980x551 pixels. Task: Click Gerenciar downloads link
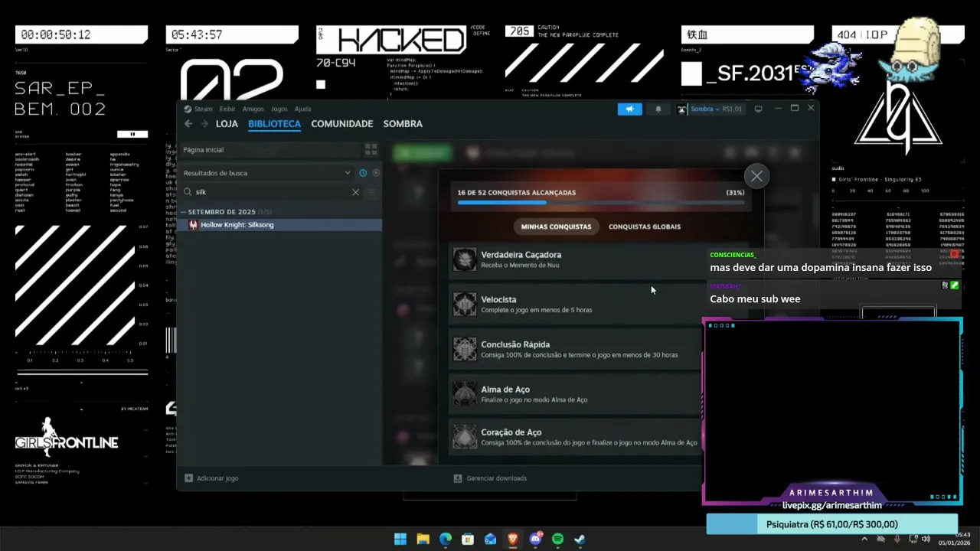(497, 478)
